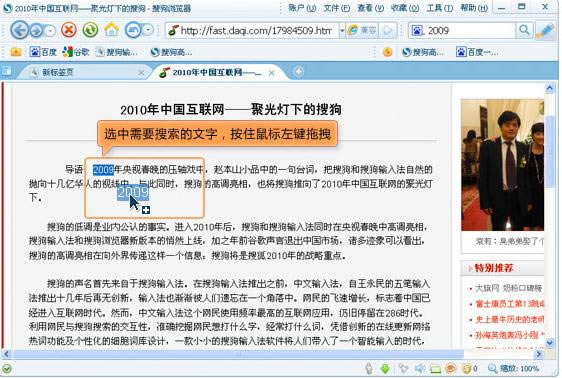Click the green rectangle status bar icon
The width and height of the screenshot is (562, 378).
pos(435,369)
